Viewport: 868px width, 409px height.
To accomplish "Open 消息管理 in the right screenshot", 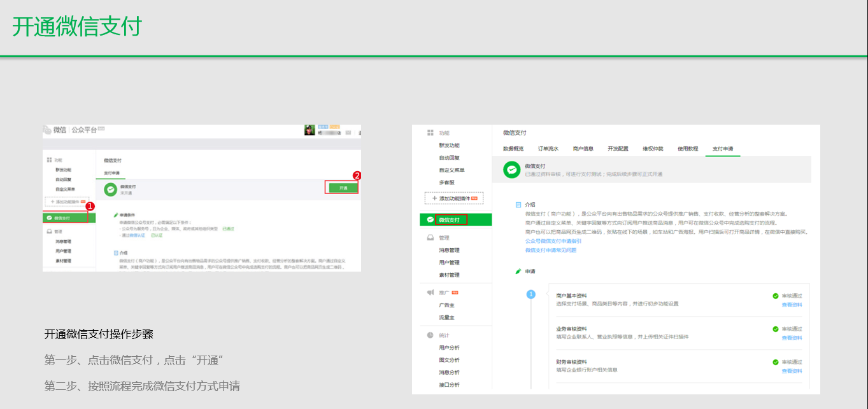I will pos(449,251).
